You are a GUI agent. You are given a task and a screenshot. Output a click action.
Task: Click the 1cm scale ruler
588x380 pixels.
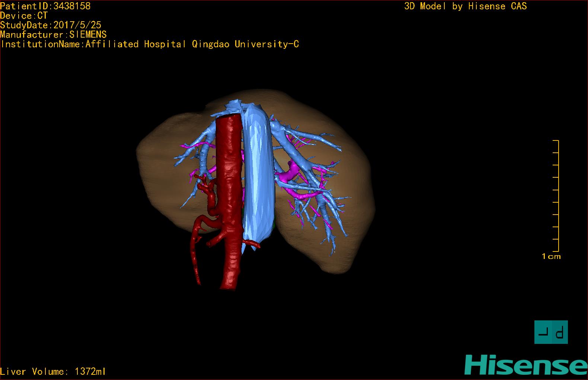click(x=556, y=196)
